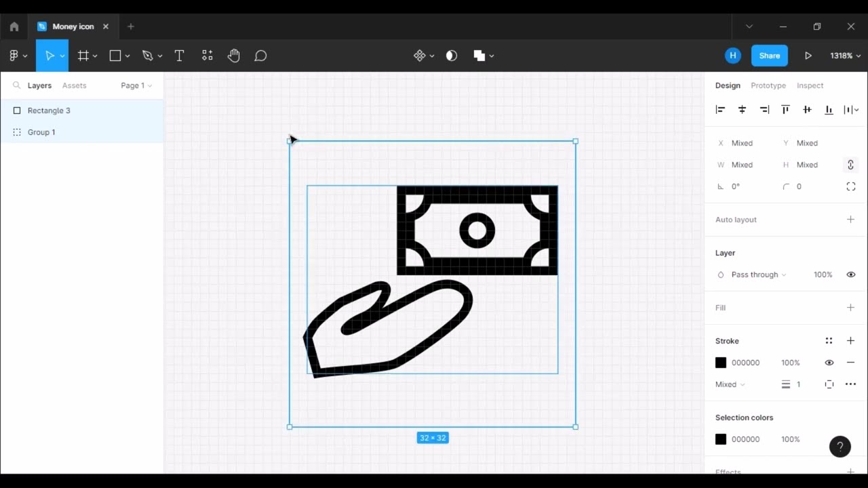Open Mixed stroke alignment dropdown
The image size is (868, 488).
pyautogui.click(x=730, y=384)
